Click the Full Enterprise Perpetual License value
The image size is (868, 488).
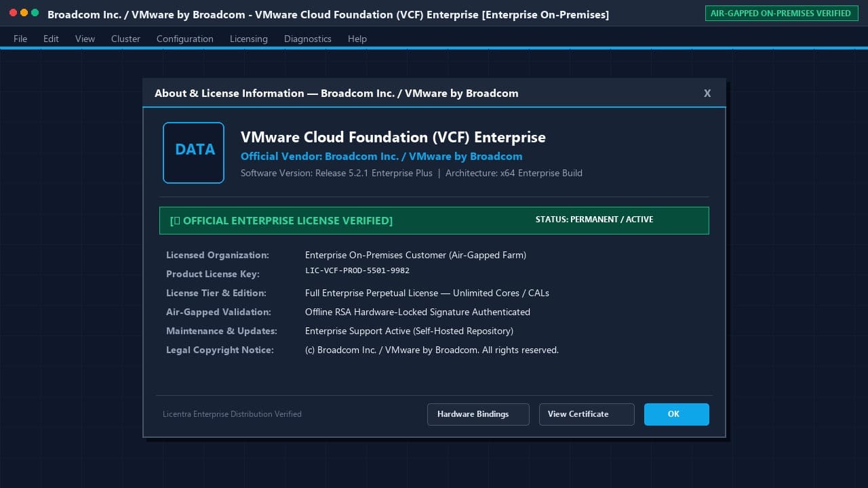click(427, 293)
